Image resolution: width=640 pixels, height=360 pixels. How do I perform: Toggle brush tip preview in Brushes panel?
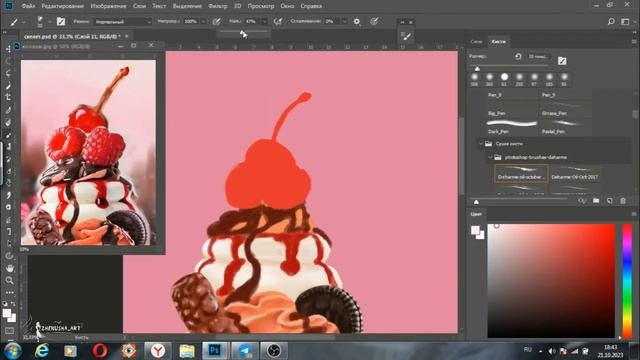[x=582, y=200]
